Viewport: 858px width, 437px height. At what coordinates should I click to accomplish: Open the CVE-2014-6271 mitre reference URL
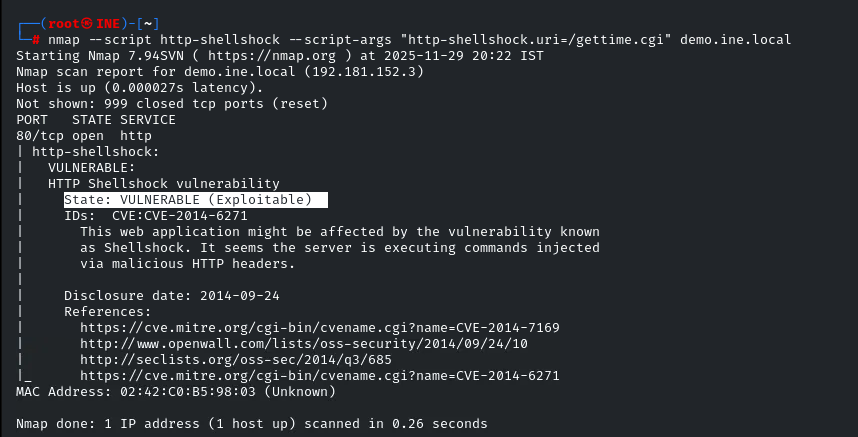(319, 376)
